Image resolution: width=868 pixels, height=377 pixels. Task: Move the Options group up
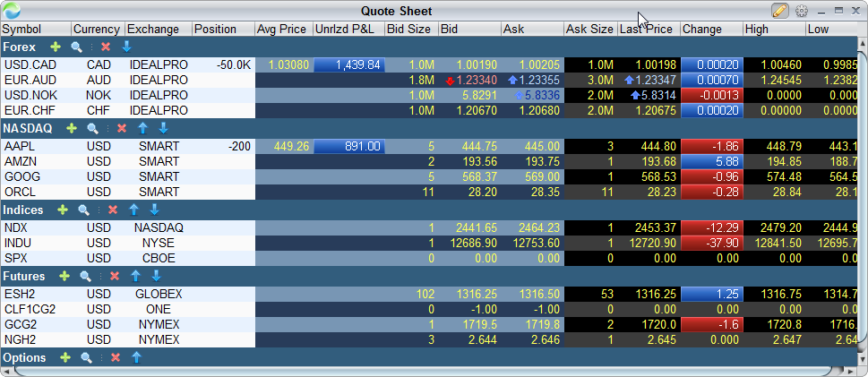(136, 357)
